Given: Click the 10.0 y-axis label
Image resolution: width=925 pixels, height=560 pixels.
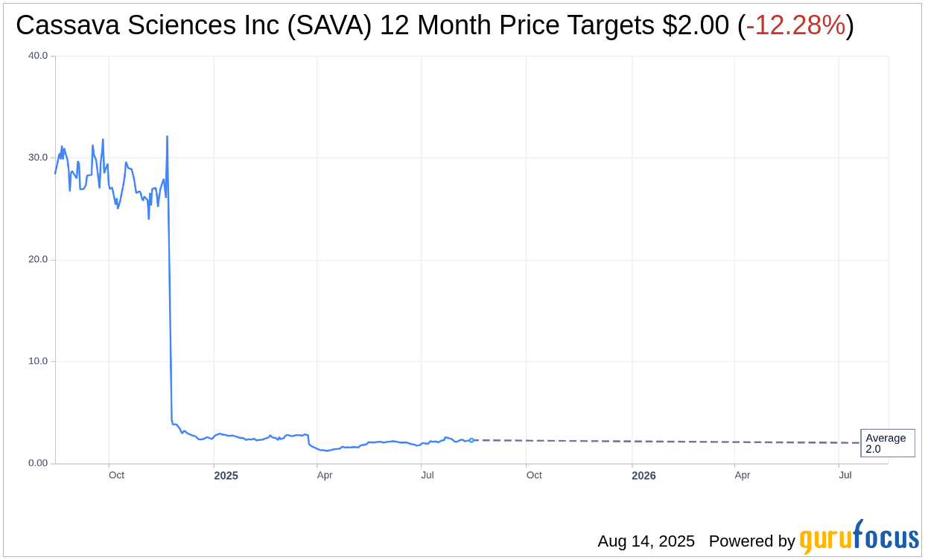Looking at the screenshot, I should coord(38,361).
